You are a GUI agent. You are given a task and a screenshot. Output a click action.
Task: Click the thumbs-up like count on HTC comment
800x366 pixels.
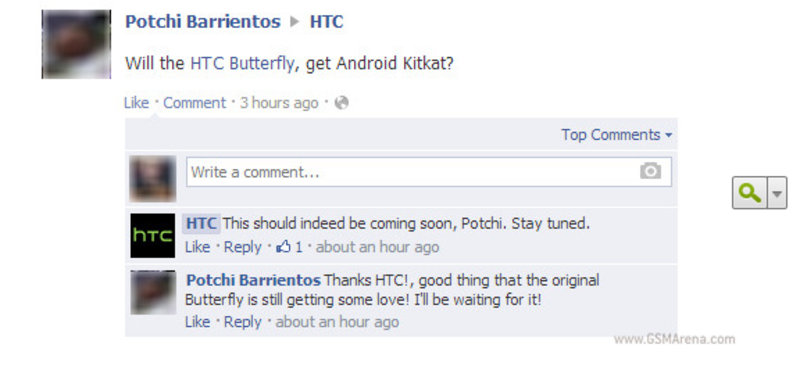289,247
